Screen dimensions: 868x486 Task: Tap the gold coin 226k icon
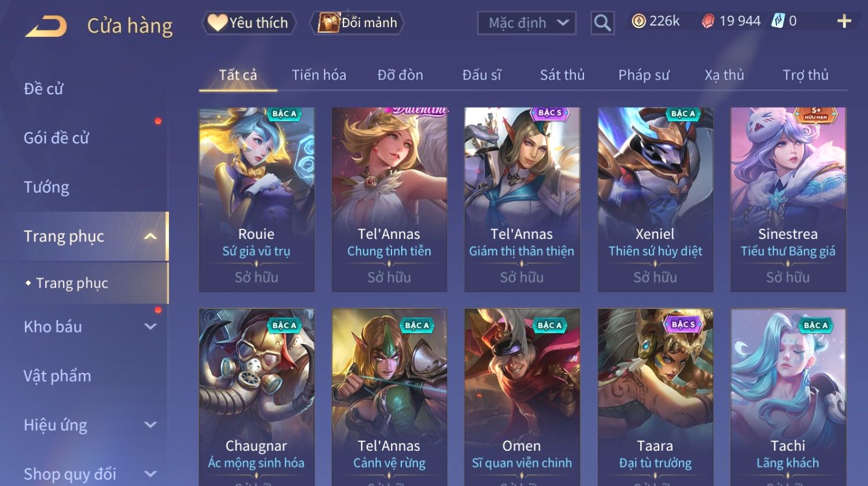638,21
